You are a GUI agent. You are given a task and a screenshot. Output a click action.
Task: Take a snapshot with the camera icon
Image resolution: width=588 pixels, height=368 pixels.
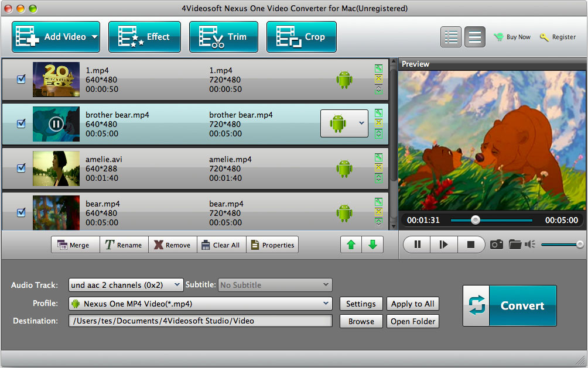pos(497,245)
